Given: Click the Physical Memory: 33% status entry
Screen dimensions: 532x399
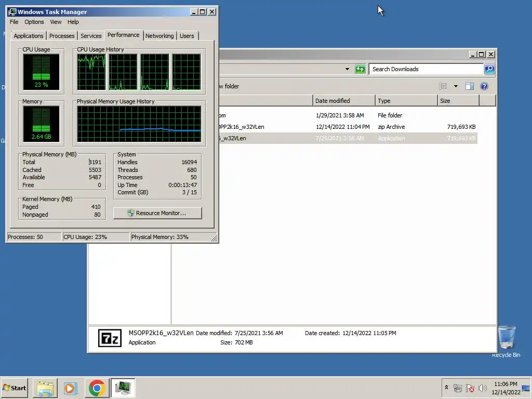Looking at the screenshot, I should (170, 237).
